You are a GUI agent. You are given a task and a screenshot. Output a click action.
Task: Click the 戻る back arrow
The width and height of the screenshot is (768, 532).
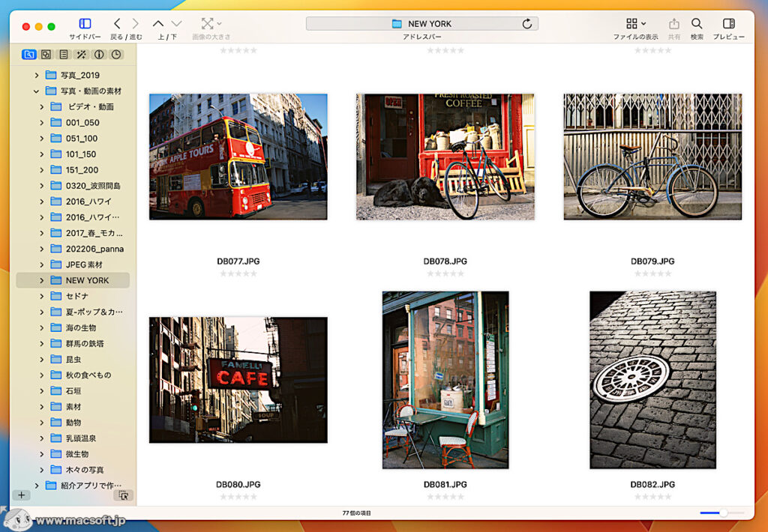pos(117,23)
